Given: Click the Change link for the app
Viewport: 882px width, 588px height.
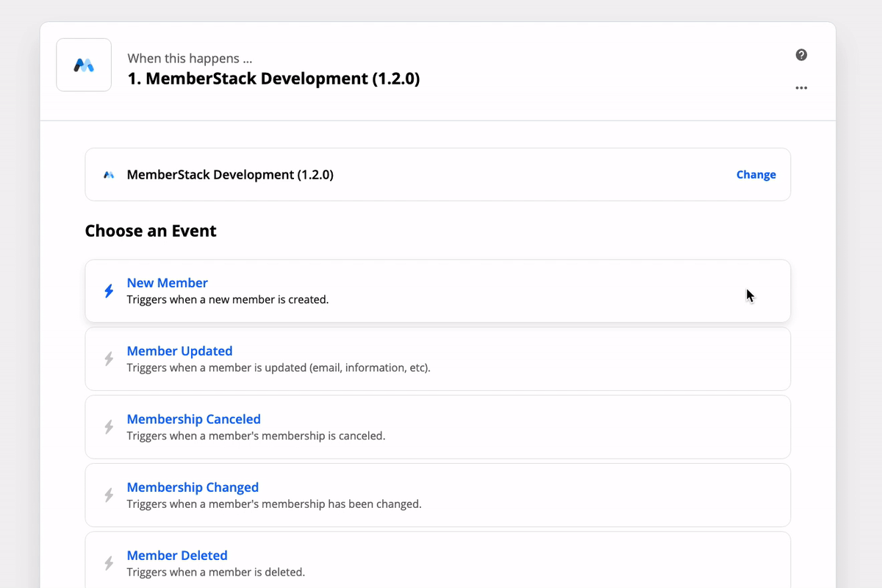Looking at the screenshot, I should [756, 175].
